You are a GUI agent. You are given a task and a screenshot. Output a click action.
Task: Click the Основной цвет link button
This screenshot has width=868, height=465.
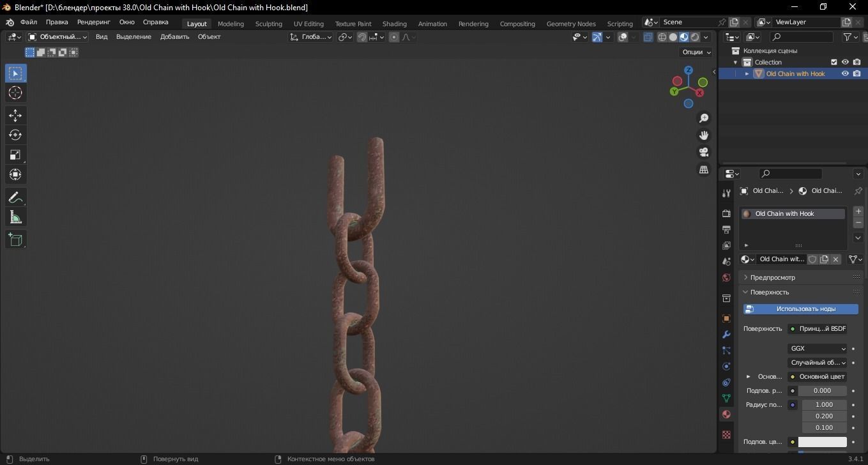(x=818, y=377)
